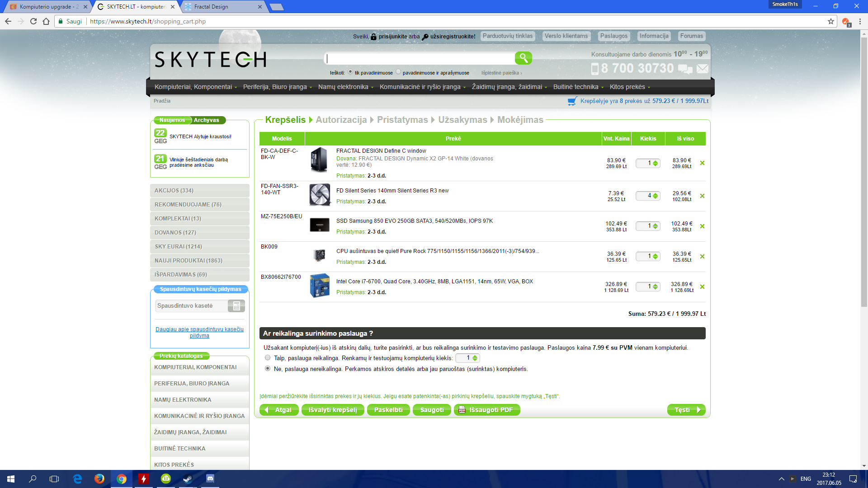
Task: Open the Intel Core i7 box thumbnail
Action: [320, 285]
